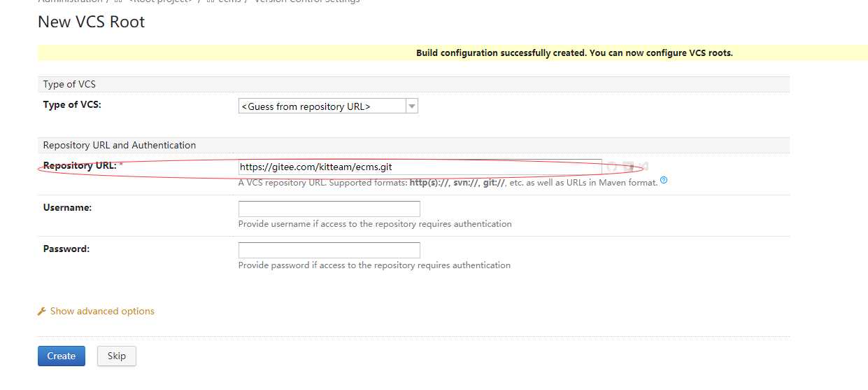Click the 'Provide password if access' hint text
This screenshot has width=868, height=390.
pos(374,265)
